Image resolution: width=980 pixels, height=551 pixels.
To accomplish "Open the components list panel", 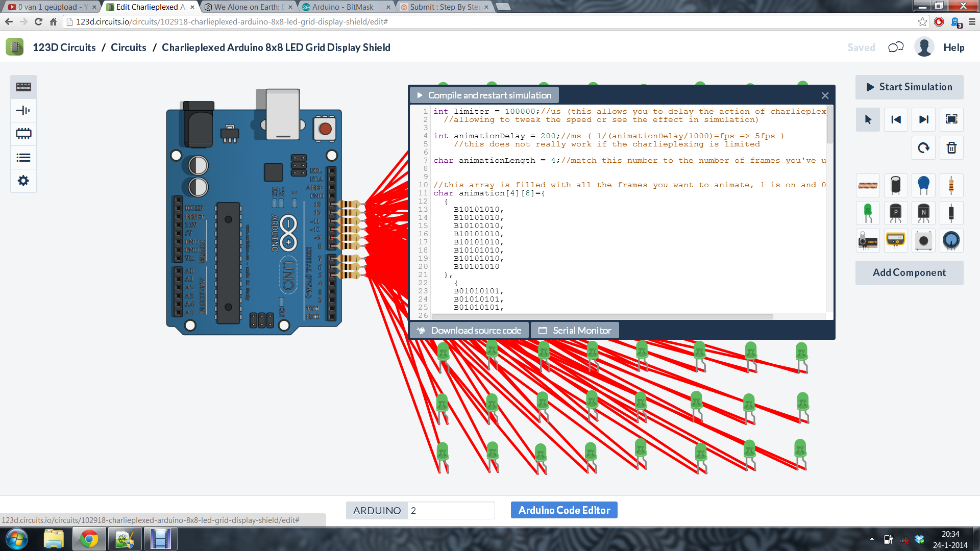I will point(23,157).
